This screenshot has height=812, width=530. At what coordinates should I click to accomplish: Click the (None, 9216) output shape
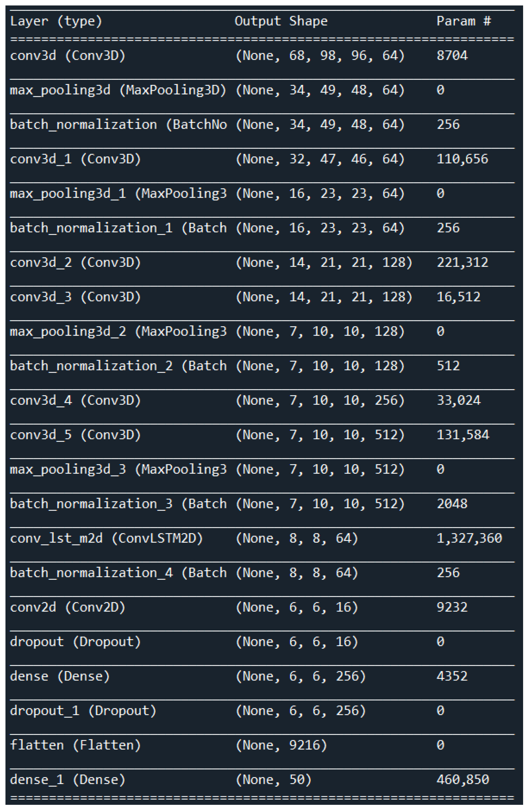[281, 745]
